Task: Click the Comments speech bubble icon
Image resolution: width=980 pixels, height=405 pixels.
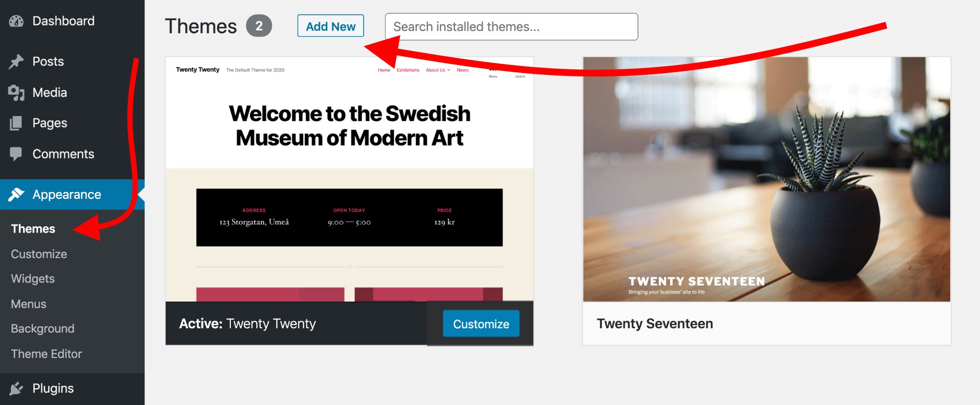Action: pyautogui.click(x=16, y=154)
